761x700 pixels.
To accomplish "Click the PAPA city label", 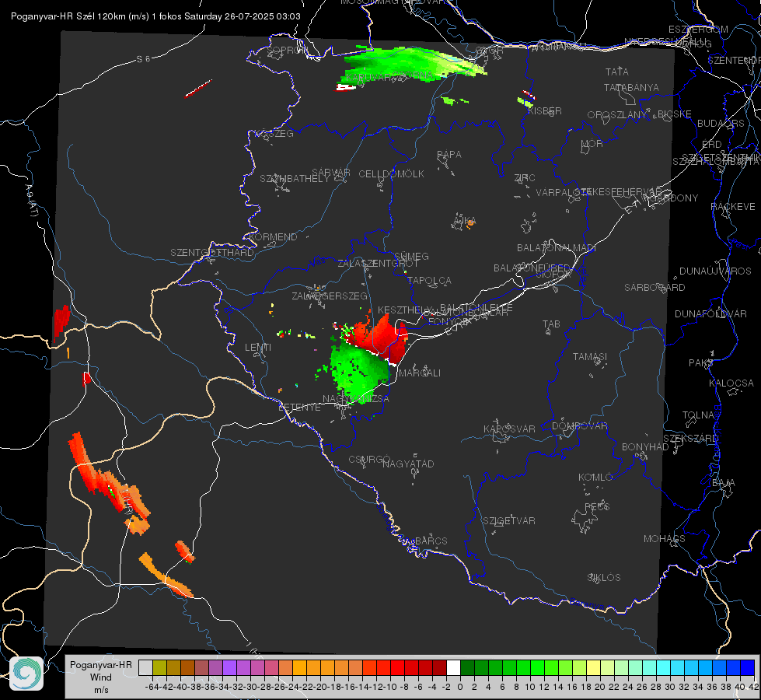I will [x=449, y=155].
